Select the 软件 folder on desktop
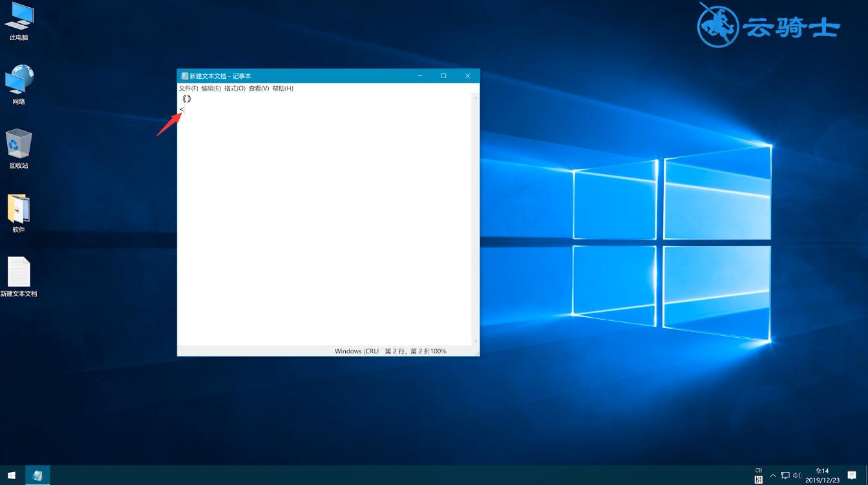Viewport: 868px width, 485px height. (19, 212)
